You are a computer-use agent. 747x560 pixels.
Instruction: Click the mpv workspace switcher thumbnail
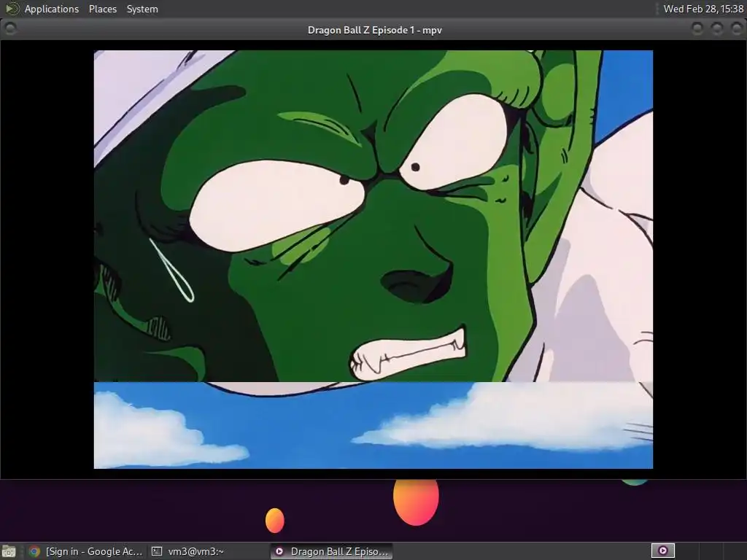(x=662, y=551)
